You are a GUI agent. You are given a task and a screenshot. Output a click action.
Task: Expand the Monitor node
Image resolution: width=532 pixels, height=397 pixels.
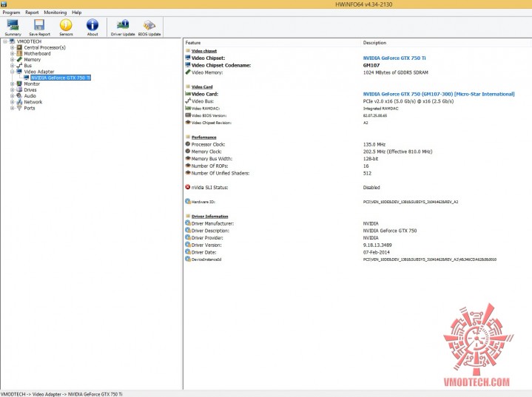tap(13, 84)
